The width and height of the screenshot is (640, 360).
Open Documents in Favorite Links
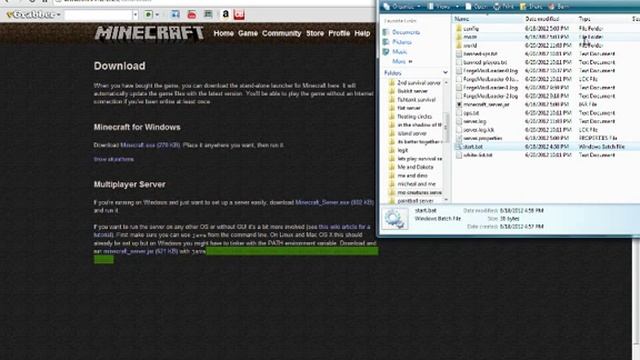coord(401,32)
